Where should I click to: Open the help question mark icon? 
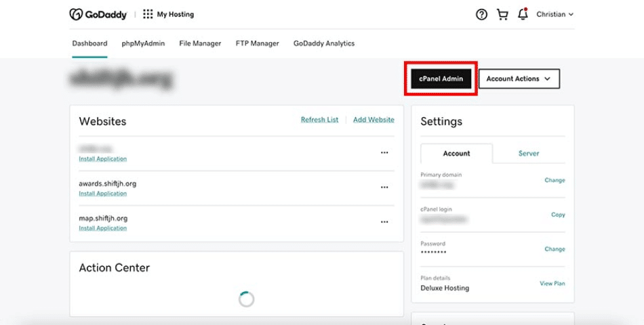tap(481, 14)
